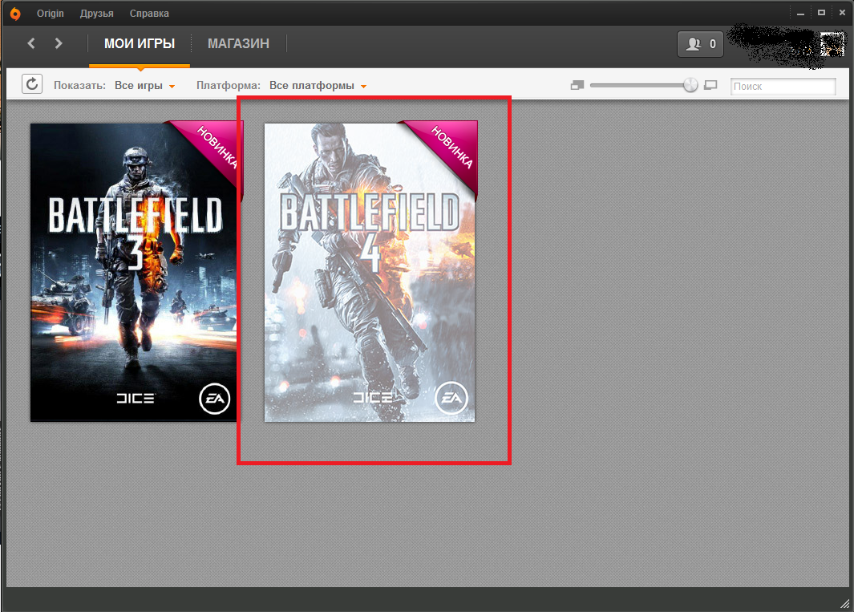
Task: Go back with the left arrow
Action: pyautogui.click(x=31, y=43)
